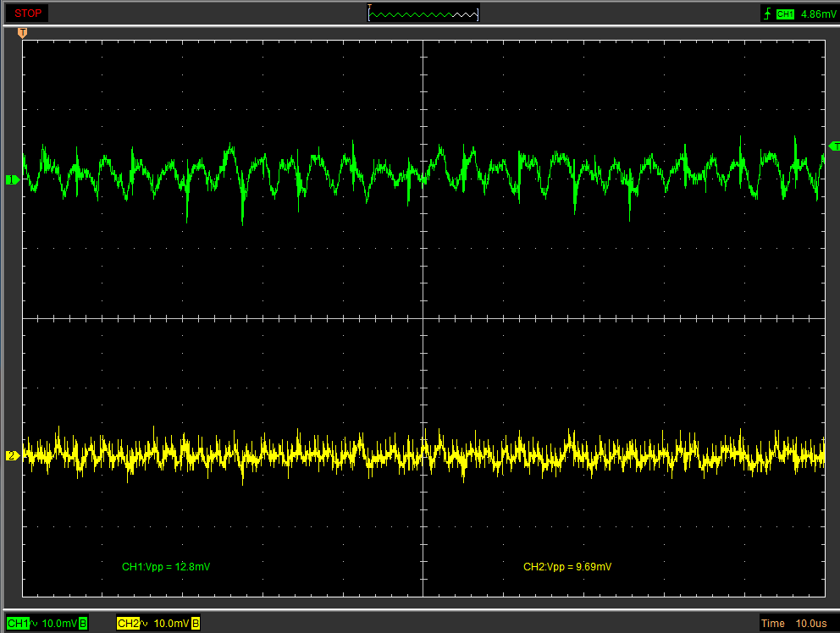This screenshot has height=633, width=840.
Task: Click the orange trigger position T marker
Action: 23,33
